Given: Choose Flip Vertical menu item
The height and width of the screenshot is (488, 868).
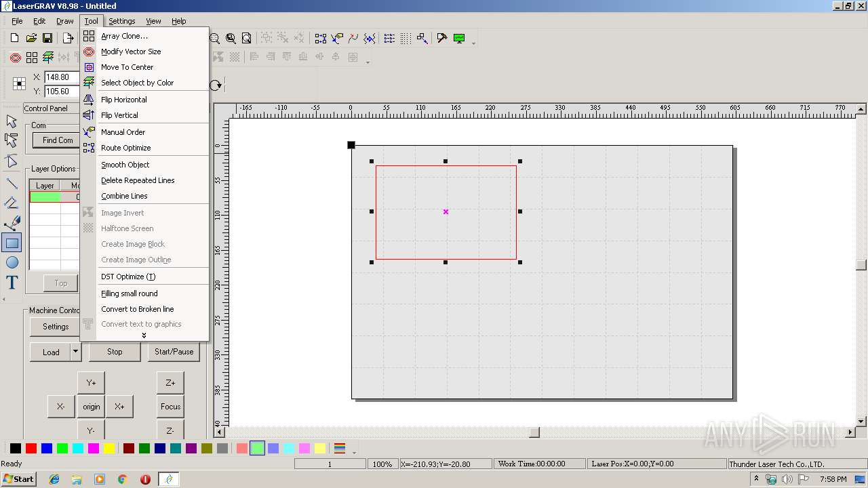Looking at the screenshot, I should tap(144, 115).
